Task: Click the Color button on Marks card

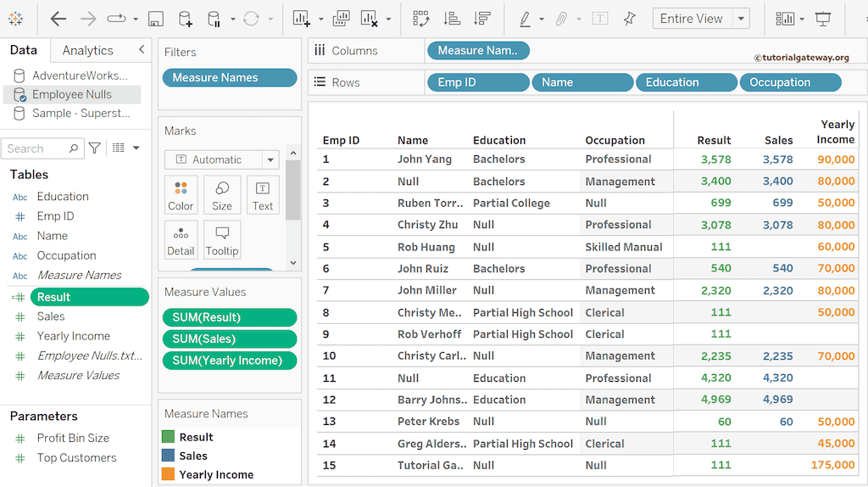Action: (181, 195)
